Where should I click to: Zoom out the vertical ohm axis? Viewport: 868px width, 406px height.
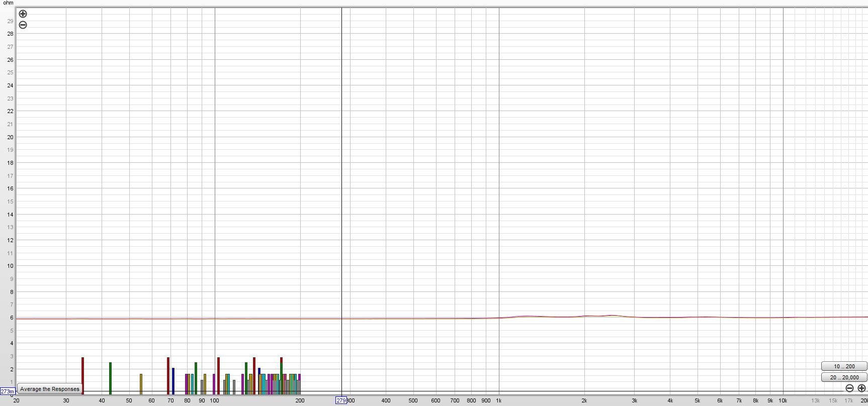[x=23, y=25]
